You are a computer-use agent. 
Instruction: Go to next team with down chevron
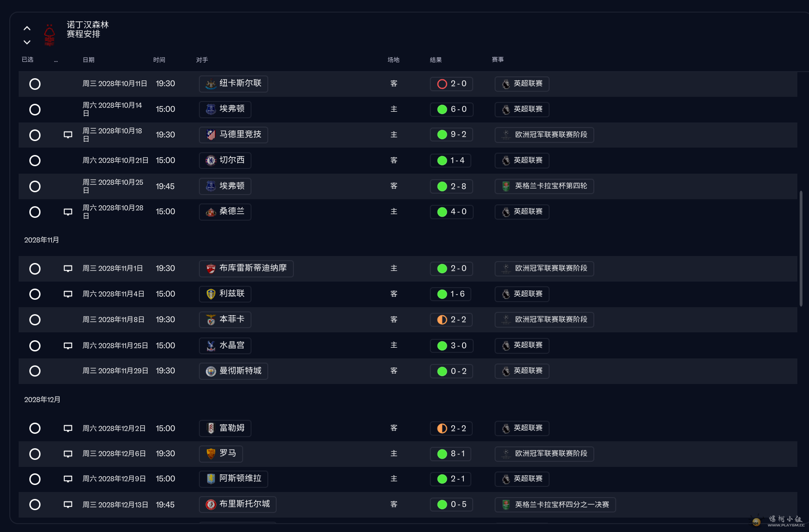[x=27, y=42]
